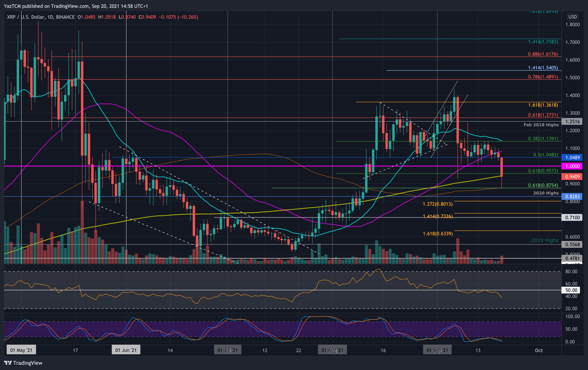The height and width of the screenshot is (370, 588).
Task: Click the '01 May '21' date label
Action: coord(21,350)
